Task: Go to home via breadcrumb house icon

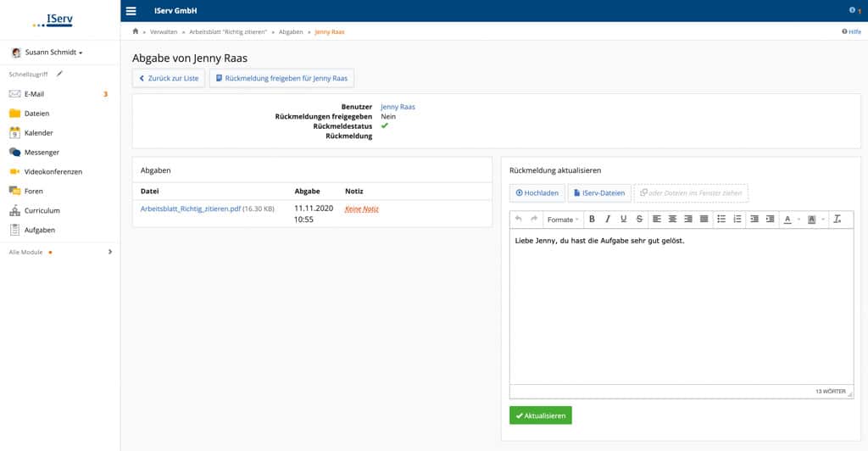Action: (x=135, y=31)
